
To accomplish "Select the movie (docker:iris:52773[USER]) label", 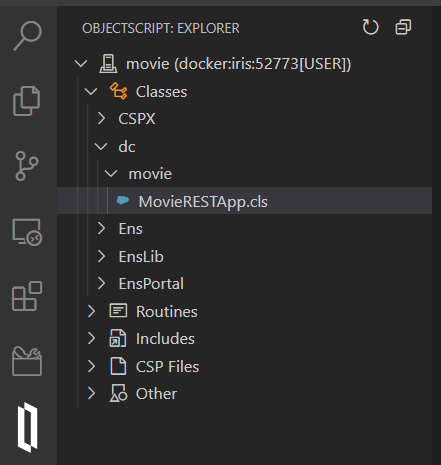I will [239, 64].
